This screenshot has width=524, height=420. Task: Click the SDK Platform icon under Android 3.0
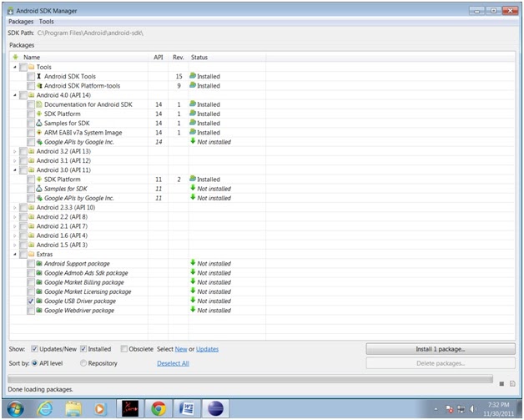click(x=39, y=180)
